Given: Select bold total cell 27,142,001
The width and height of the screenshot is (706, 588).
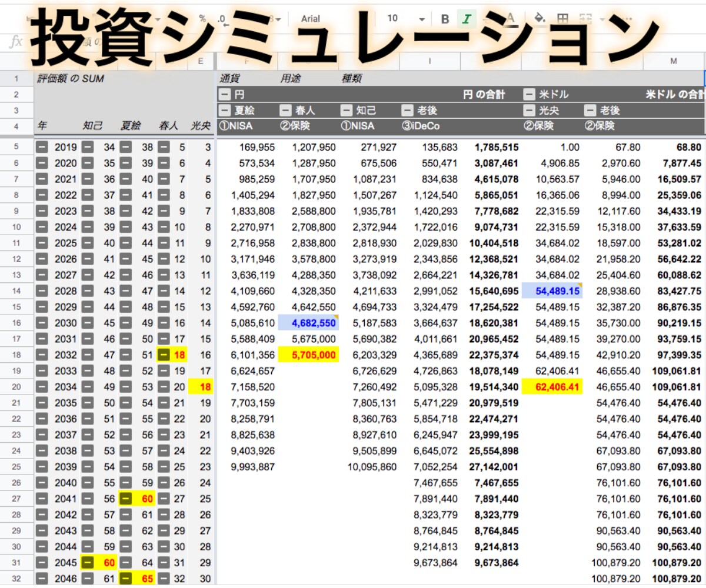Looking at the screenshot, I should (494, 467).
